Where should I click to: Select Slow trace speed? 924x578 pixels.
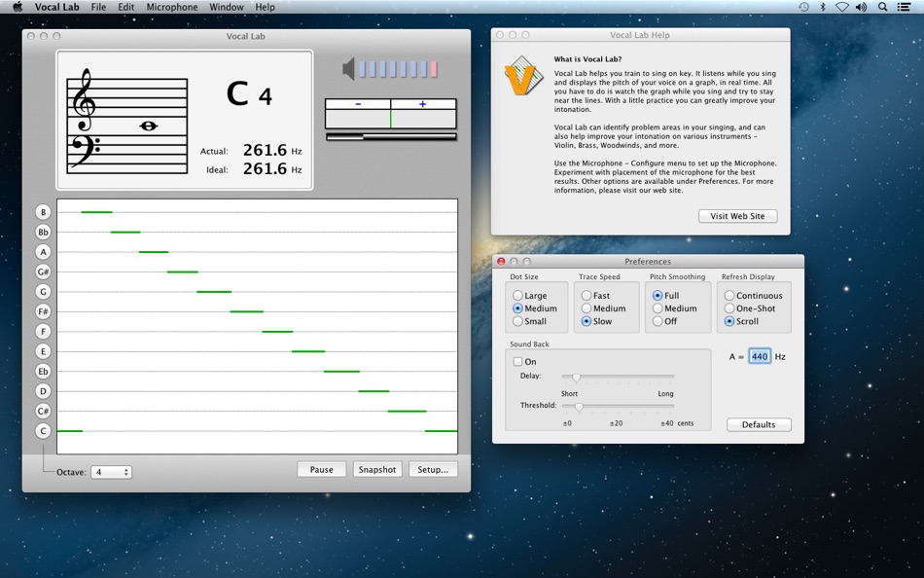[x=597, y=321]
